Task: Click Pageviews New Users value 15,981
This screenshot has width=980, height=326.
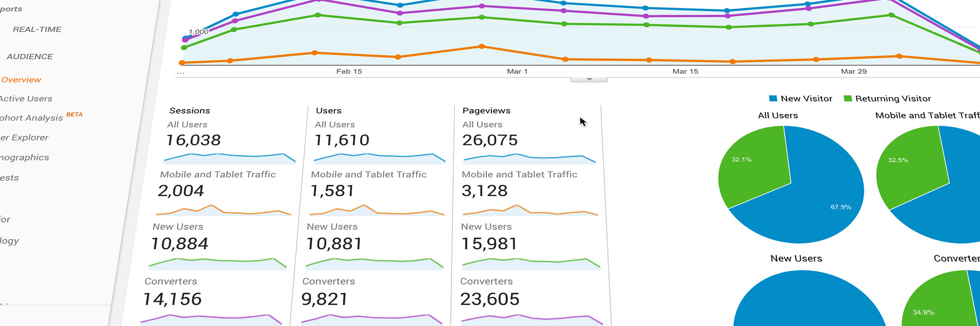Action: (x=489, y=244)
